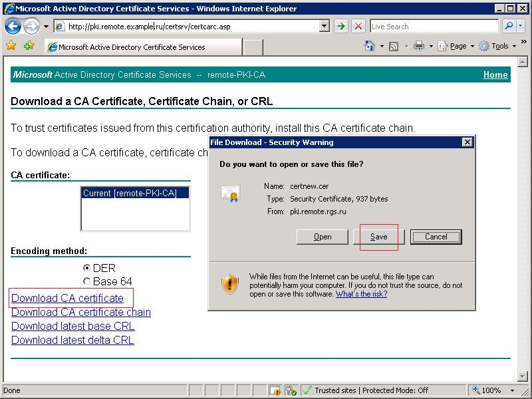The width and height of the screenshot is (532, 399).
Task: Click the 100% zoom level button
Action: click(x=487, y=390)
